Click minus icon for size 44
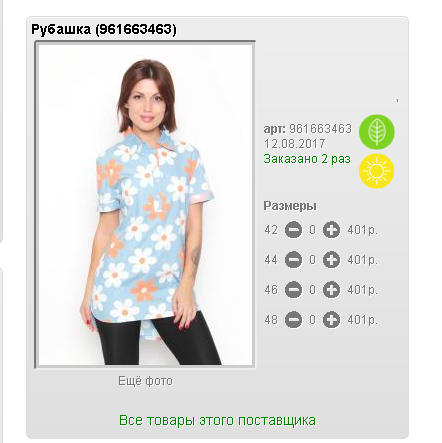This screenshot has height=443, width=442. (293, 260)
